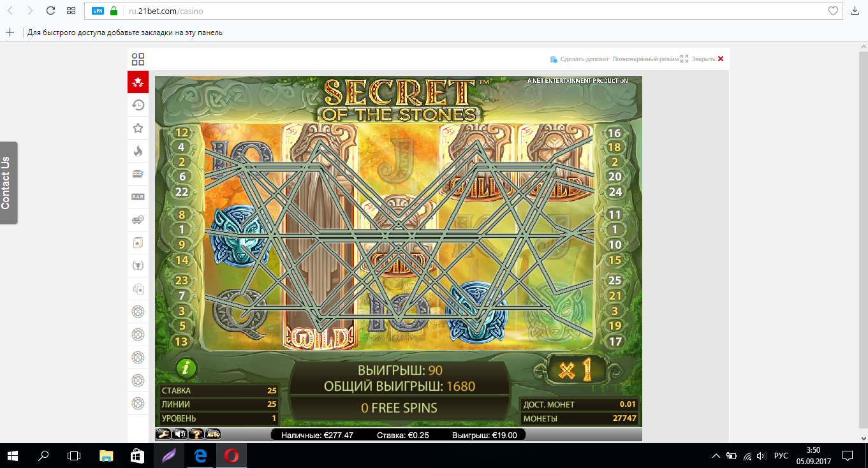Open the game settings wrench icon
This screenshot has width=868, height=468.
(x=164, y=434)
